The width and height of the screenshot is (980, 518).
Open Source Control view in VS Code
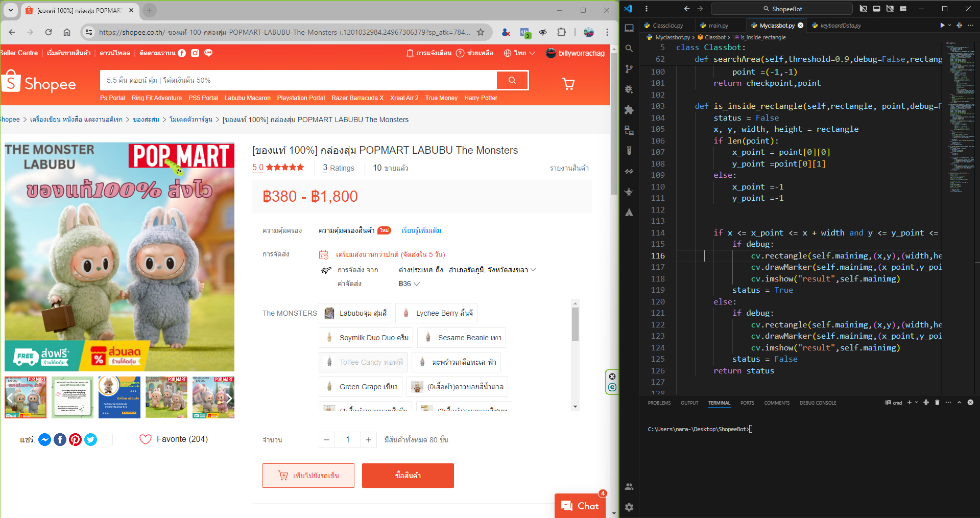pyautogui.click(x=629, y=69)
